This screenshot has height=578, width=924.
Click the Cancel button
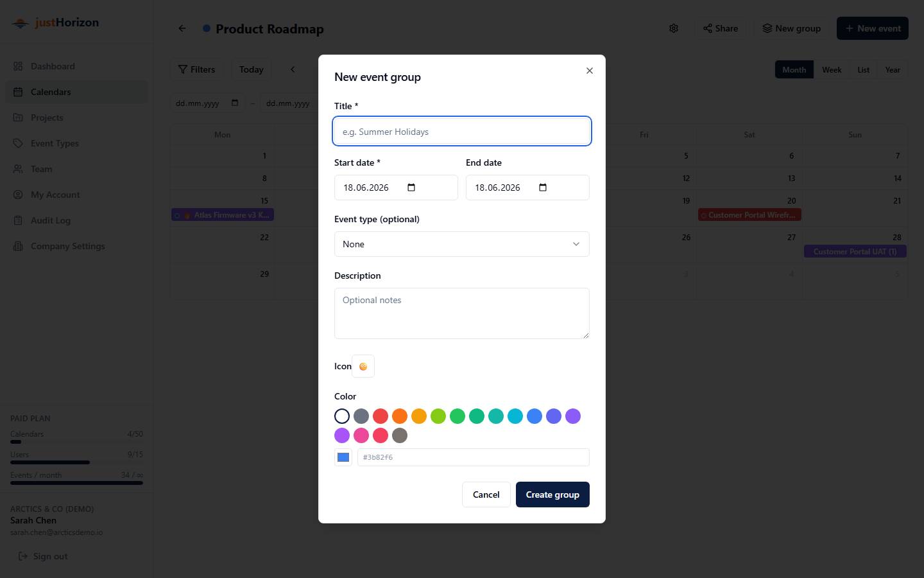(486, 495)
